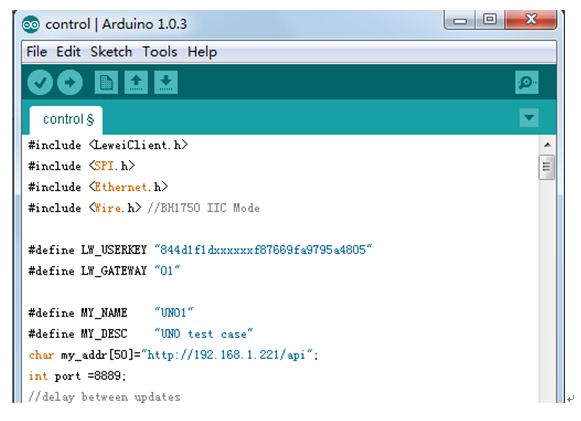Viewport: 581px width, 421px height.
Task: Open the Edit menu
Action: point(68,52)
